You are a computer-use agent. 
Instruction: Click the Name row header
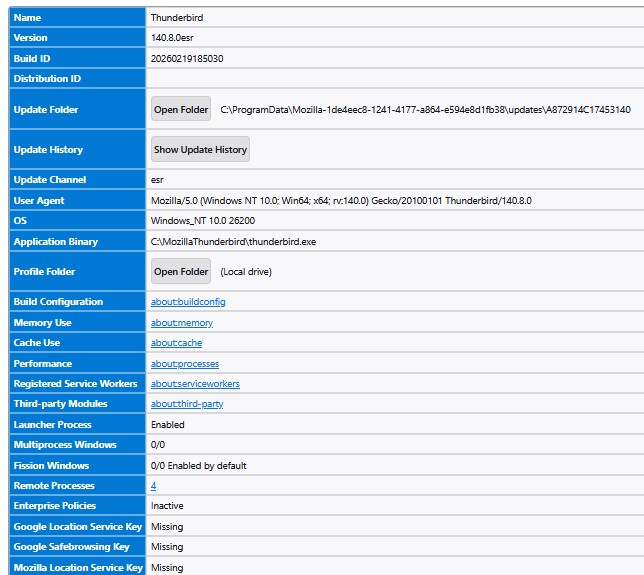click(77, 18)
